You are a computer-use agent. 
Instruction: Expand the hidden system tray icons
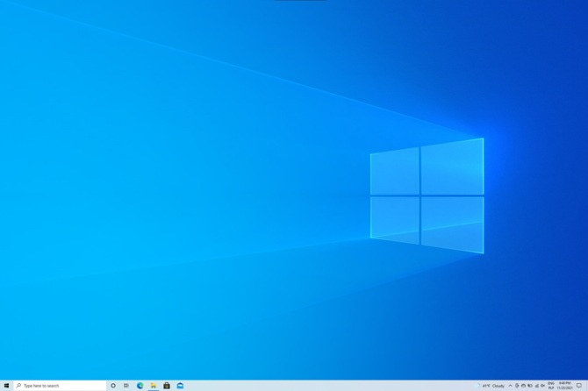tap(511, 386)
